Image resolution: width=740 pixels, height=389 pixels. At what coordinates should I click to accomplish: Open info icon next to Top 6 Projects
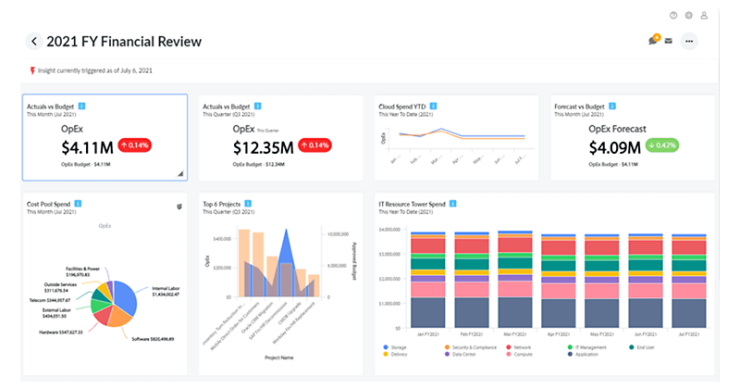tap(248, 203)
